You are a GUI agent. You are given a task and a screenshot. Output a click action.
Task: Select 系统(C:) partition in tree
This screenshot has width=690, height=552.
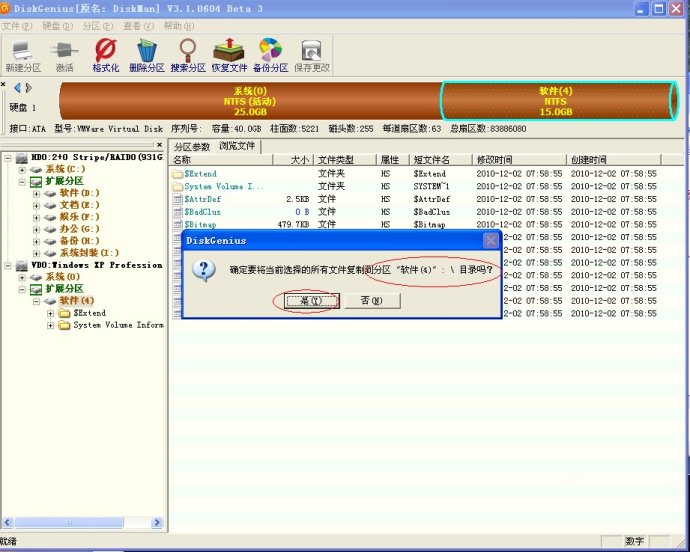(65, 169)
